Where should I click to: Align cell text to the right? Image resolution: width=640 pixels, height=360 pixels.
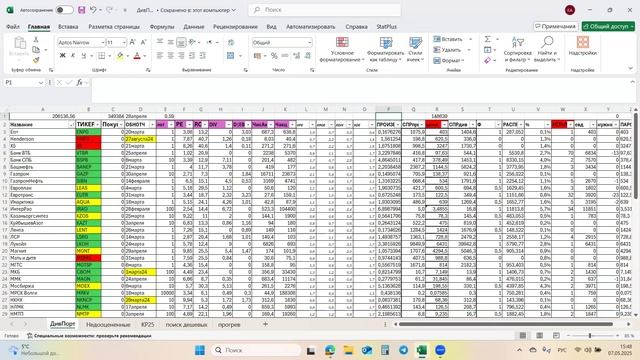click(x=181, y=56)
